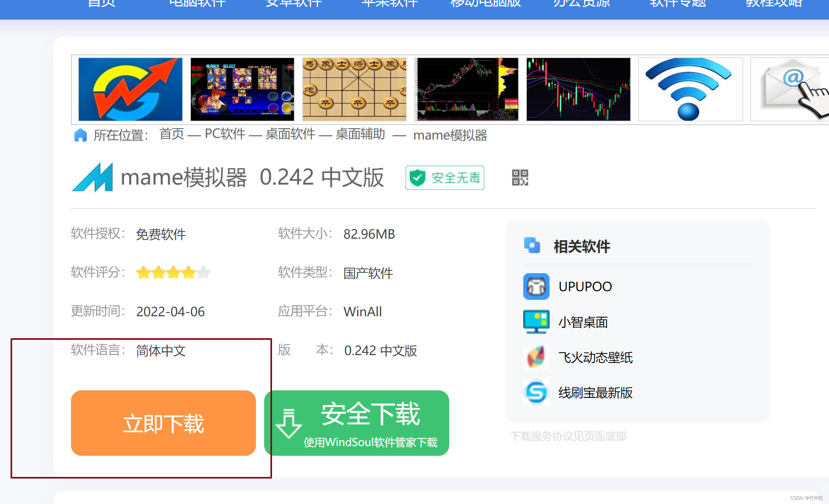Click the green 安全下载 button

click(356, 423)
